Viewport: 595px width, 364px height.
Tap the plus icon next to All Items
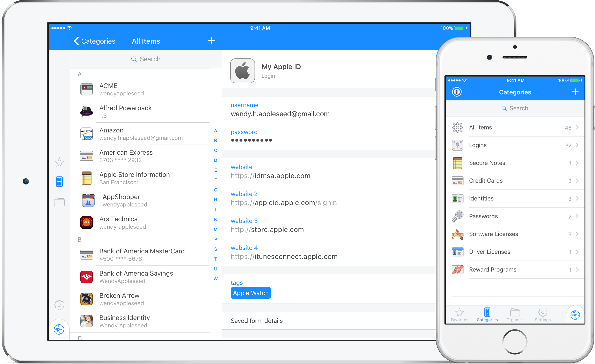pyautogui.click(x=212, y=41)
